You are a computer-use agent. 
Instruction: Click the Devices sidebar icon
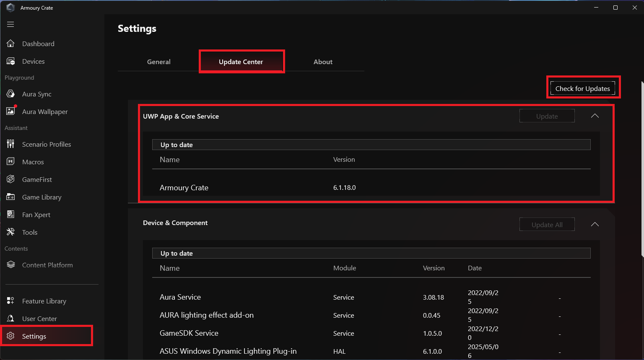pyautogui.click(x=10, y=61)
